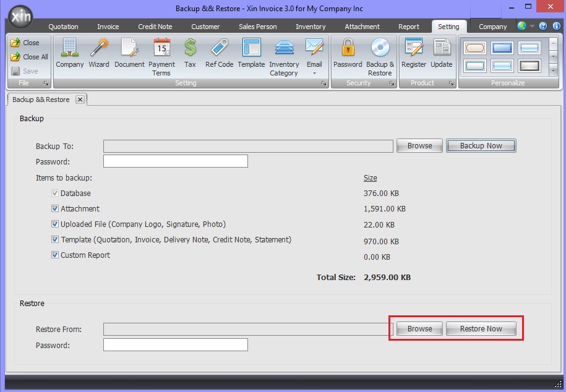
Task: Click the Restore Now button
Action: click(x=481, y=329)
